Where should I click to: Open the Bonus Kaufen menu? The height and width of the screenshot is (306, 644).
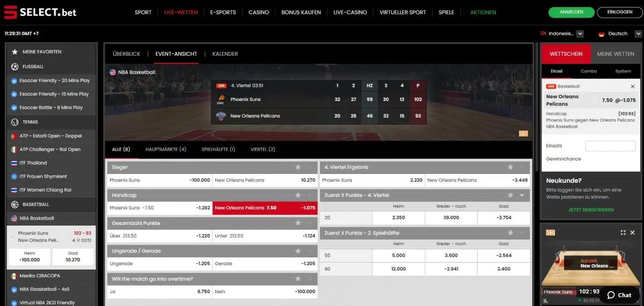coord(301,12)
